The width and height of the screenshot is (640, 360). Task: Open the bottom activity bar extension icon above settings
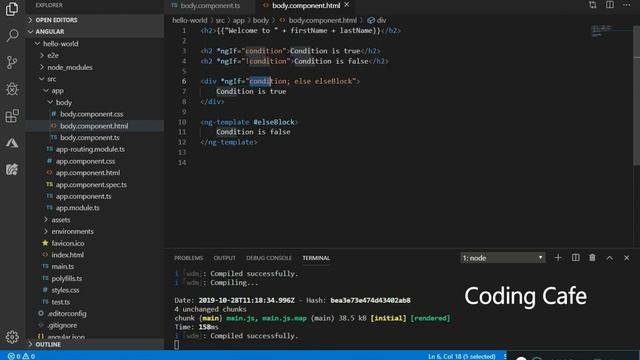pos(12,169)
